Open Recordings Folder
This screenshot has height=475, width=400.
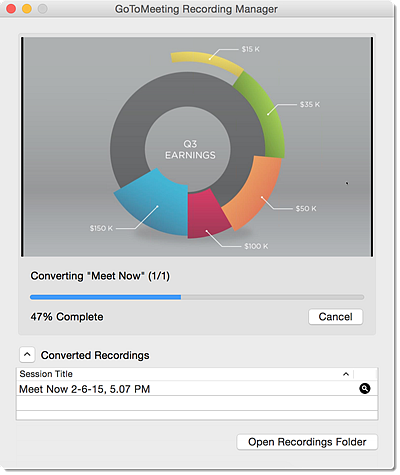pyautogui.click(x=307, y=442)
